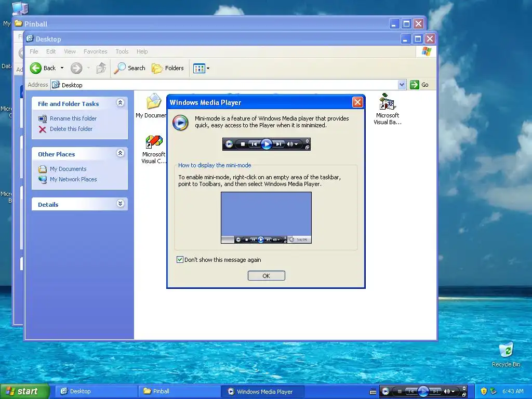Open Back history dropdown arrow
Viewport: 532px width, 399px height.
tap(62, 68)
